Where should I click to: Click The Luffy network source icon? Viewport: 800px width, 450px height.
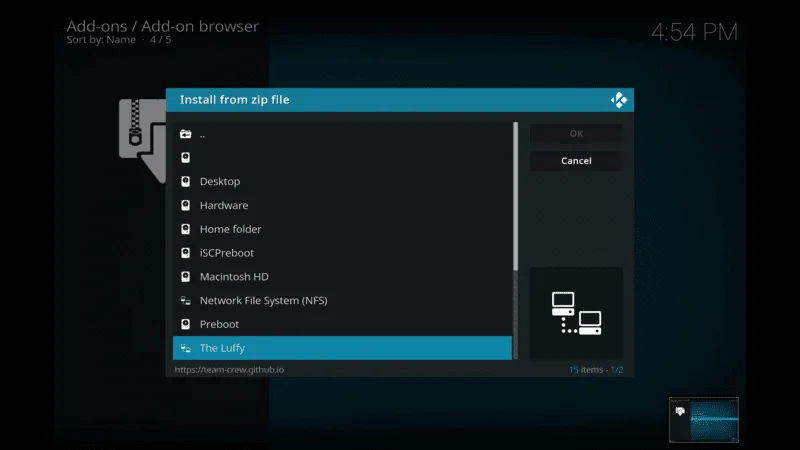pyautogui.click(x=185, y=348)
